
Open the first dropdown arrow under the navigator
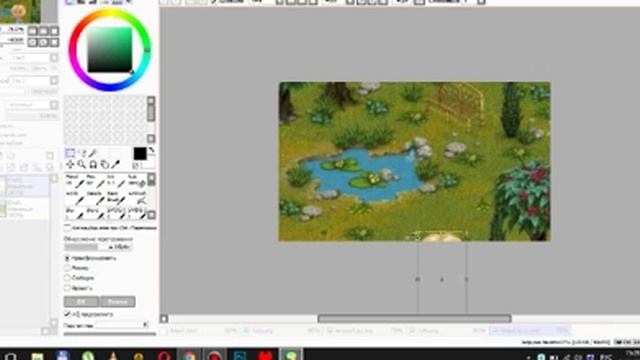pos(54,58)
